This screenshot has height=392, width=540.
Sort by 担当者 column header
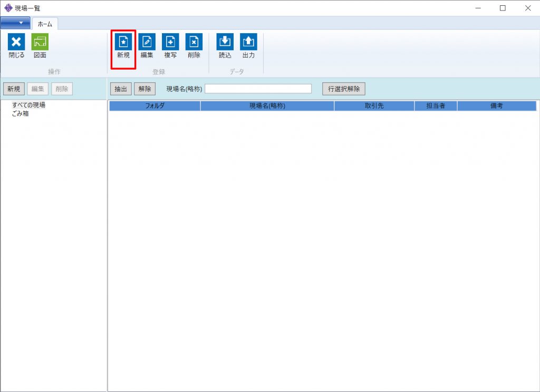click(x=436, y=106)
